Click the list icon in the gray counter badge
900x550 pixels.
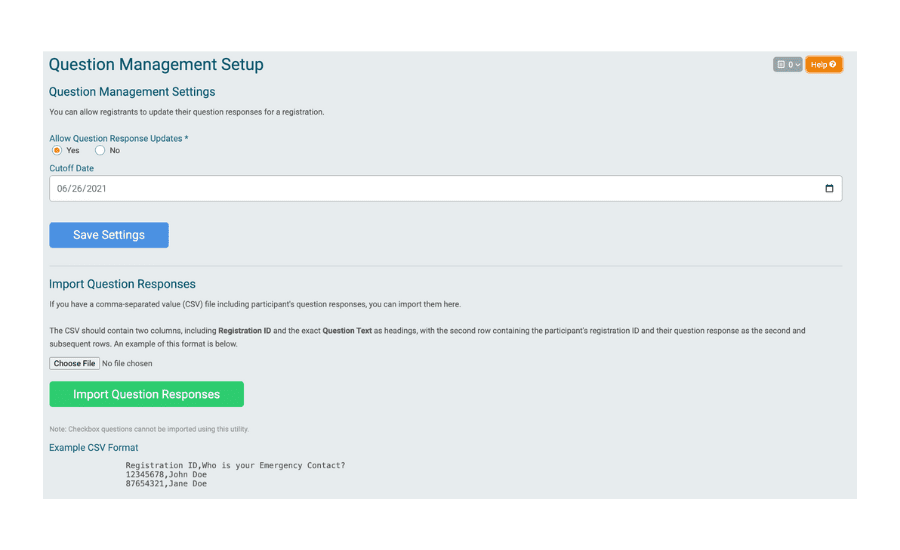tap(781, 64)
